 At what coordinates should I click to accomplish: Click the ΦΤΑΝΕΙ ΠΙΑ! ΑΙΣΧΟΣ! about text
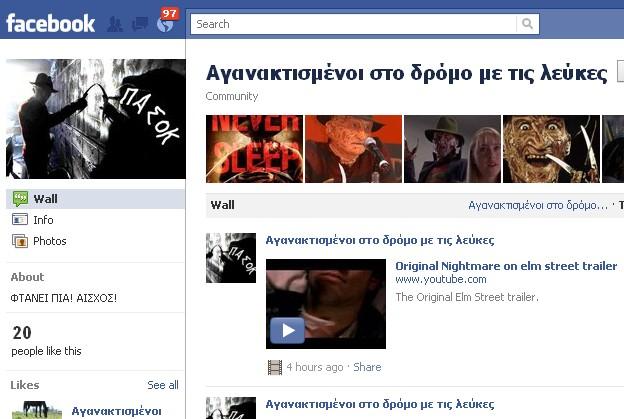tap(64, 298)
